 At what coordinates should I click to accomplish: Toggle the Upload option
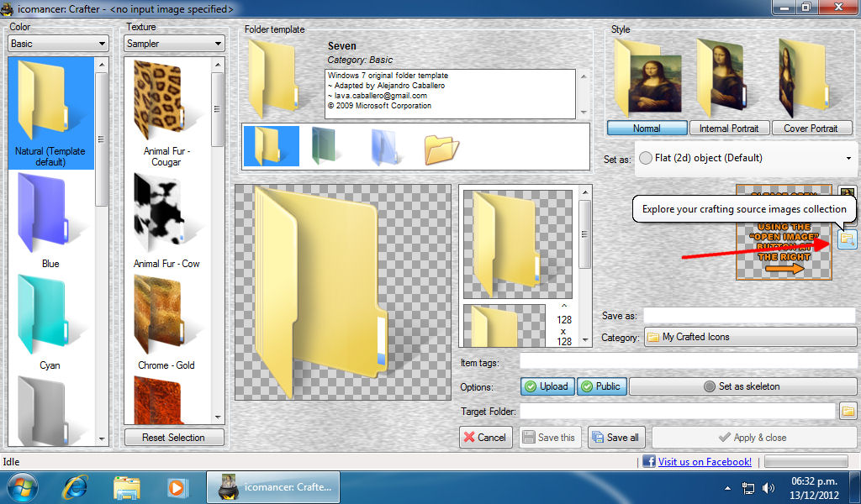(x=547, y=386)
